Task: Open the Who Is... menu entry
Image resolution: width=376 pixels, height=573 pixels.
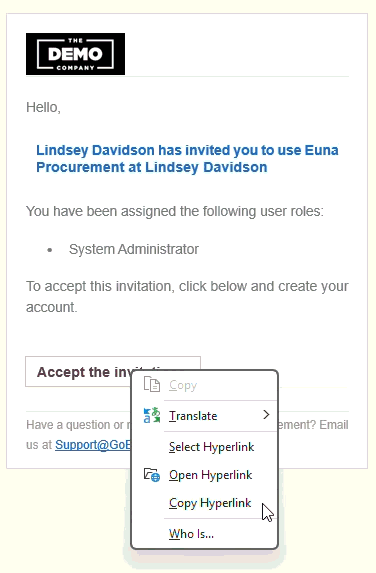Action: coord(191,534)
